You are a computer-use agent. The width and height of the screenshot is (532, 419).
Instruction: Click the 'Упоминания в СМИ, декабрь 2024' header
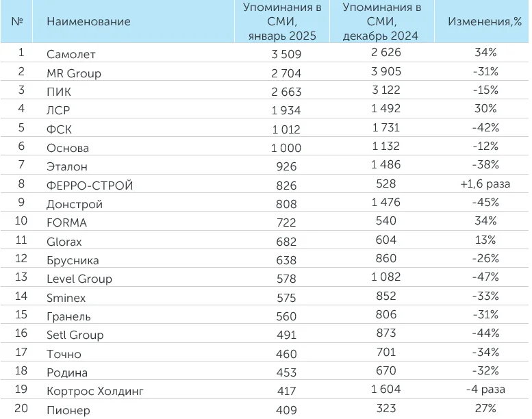pyautogui.click(x=381, y=21)
